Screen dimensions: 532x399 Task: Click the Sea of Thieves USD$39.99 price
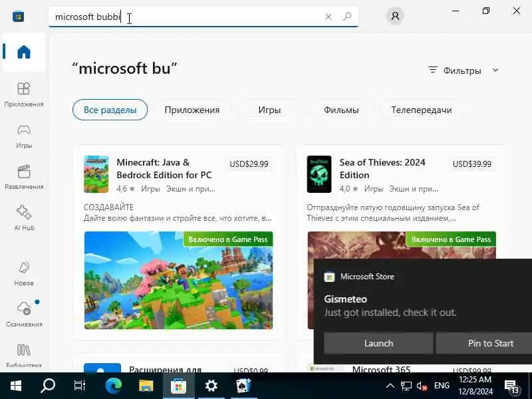tap(472, 164)
